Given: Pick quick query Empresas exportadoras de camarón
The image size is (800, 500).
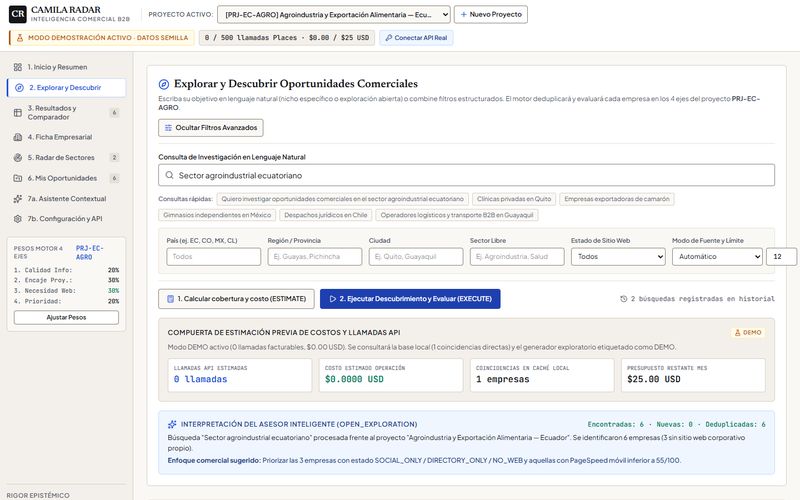Looking at the screenshot, I should tap(617, 199).
